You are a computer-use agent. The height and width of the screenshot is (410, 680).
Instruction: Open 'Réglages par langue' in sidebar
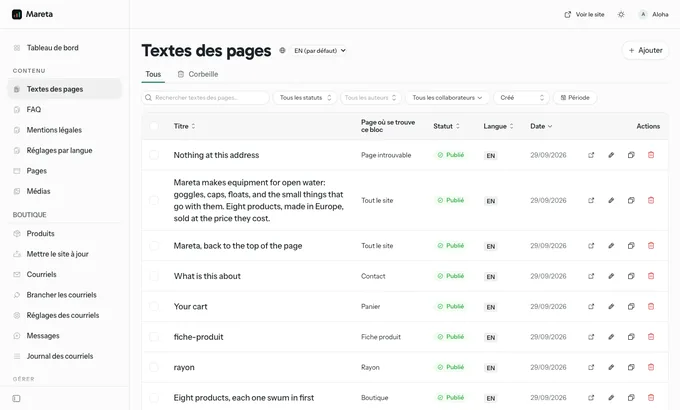[x=65, y=150]
